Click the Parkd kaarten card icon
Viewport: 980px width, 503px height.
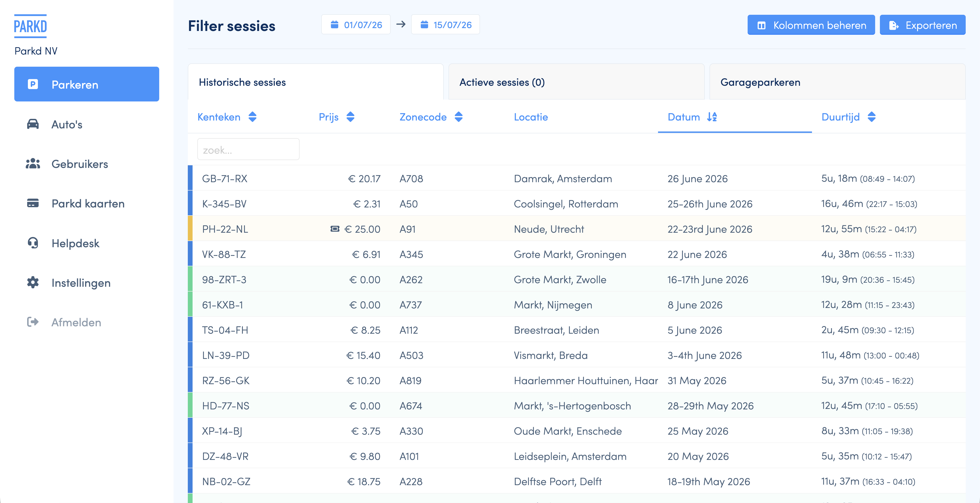click(x=33, y=203)
